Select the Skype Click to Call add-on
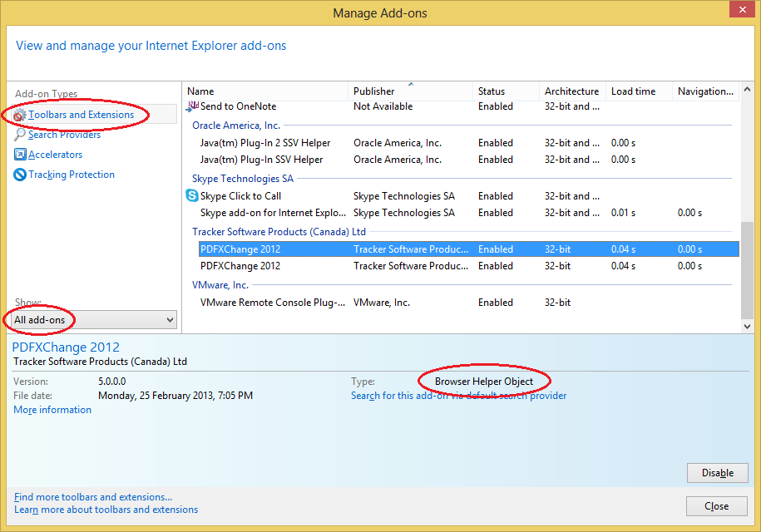This screenshot has height=532, width=761. click(x=461, y=196)
